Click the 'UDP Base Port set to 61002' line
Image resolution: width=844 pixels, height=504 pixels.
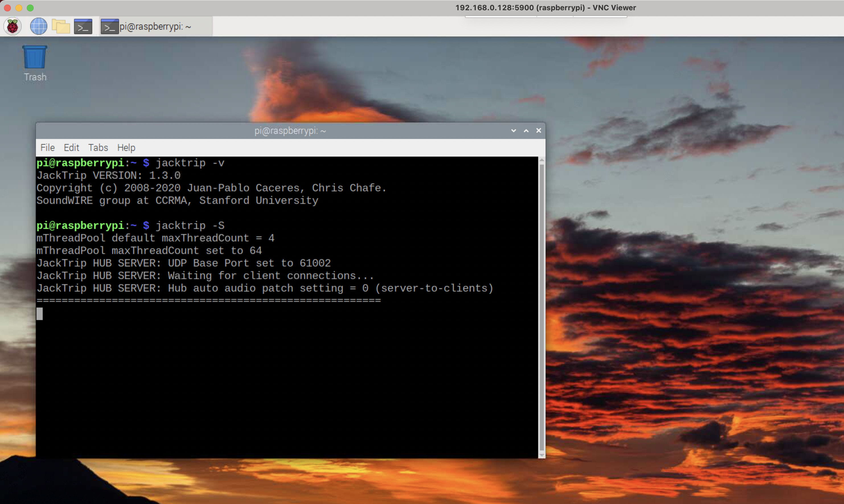(184, 263)
